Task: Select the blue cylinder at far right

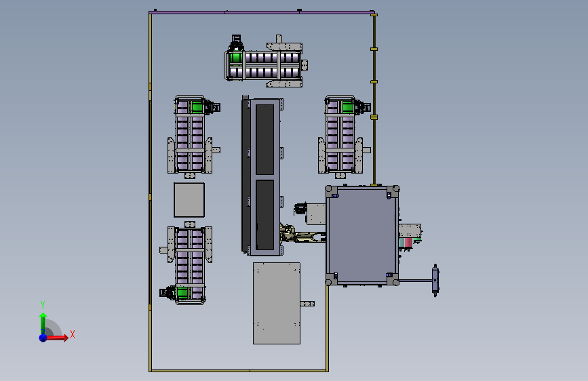Action: coord(435,281)
